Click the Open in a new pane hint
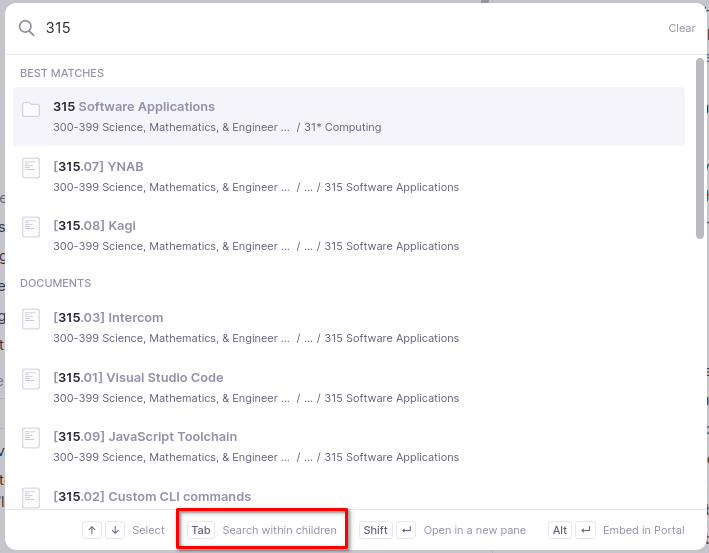 tap(474, 530)
